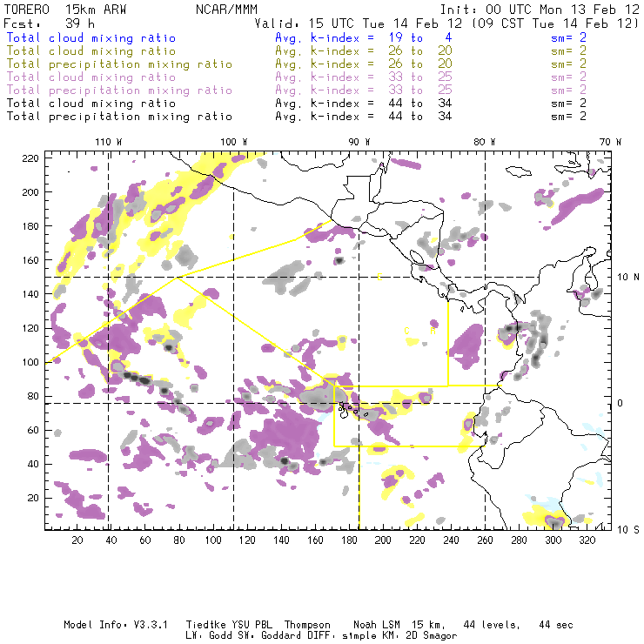Select the "Init: 00 UTC Mon 13 Feb 12" text

[x=540, y=10]
